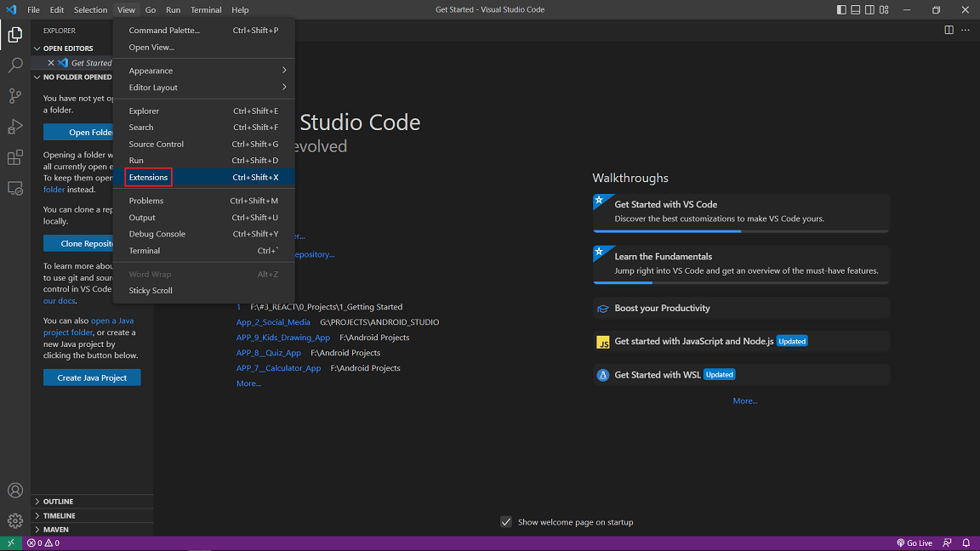Viewport: 980px width, 551px height.
Task: Expand the Appearance submenu
Action: [x=204, y=71]
